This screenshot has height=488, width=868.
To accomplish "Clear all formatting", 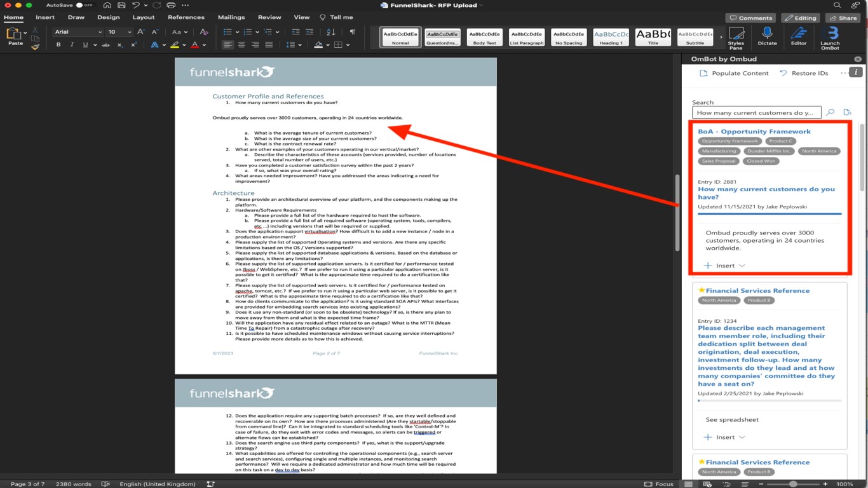I will (204, 32).
